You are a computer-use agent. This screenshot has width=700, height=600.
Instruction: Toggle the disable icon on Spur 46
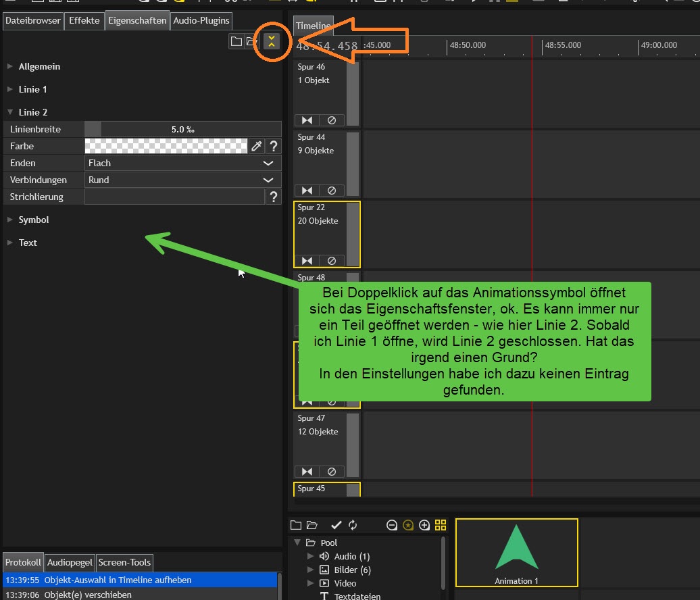coord(332,120)
